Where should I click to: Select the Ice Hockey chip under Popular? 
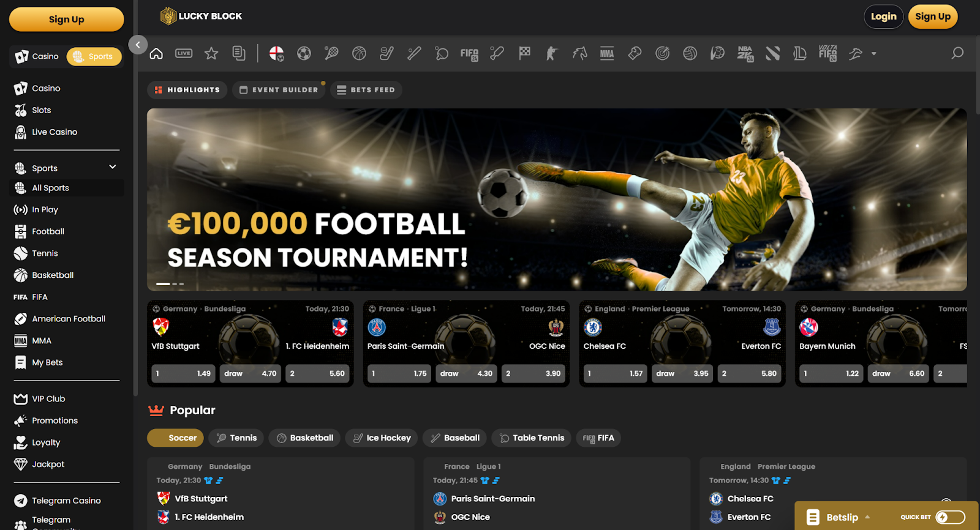click(382, 438)
